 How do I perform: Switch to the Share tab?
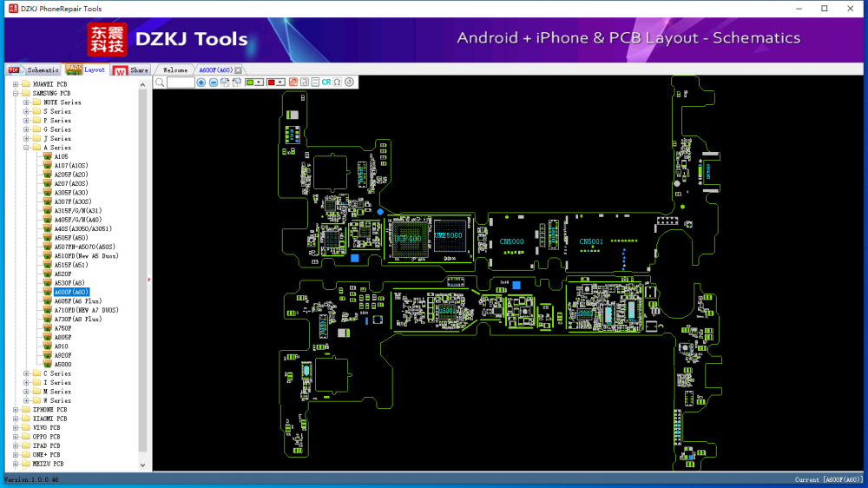[x=131, y=69]
